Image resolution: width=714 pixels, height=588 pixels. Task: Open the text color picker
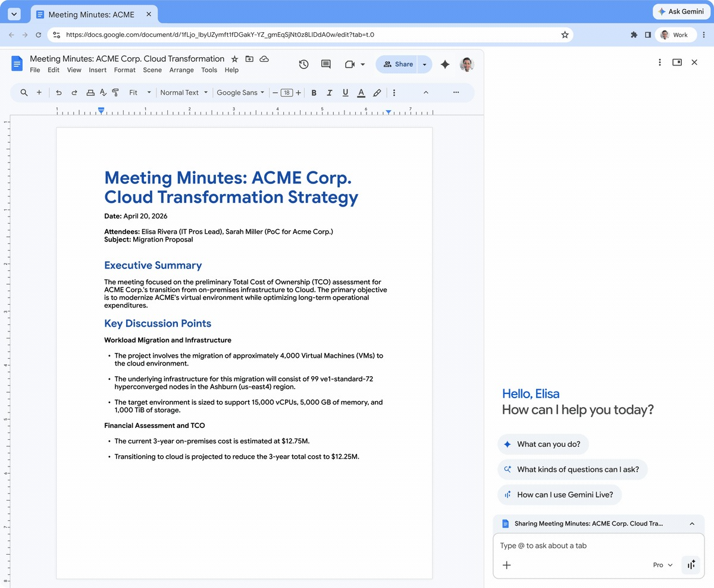coord(361,93)
